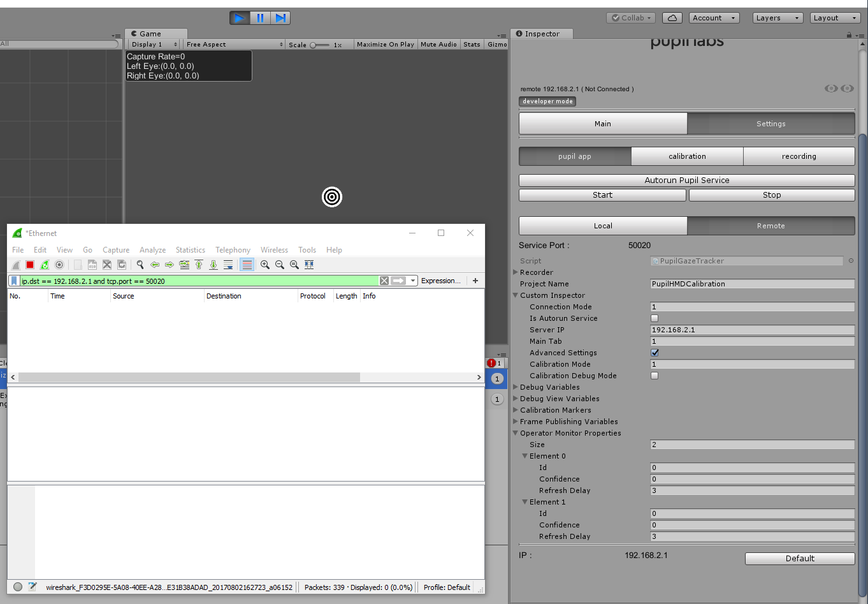Open the Layers dropdown
The width and height of the screenshot is (868, 604).
click(778, 18)
